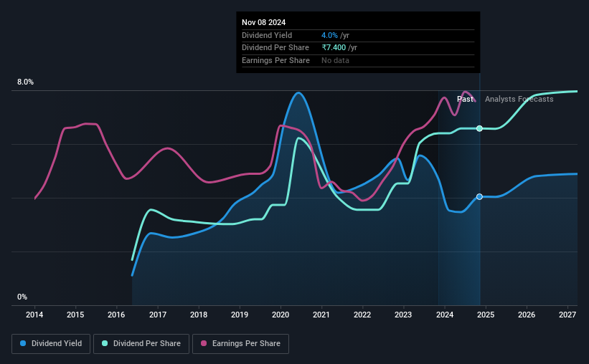Viewport: 589px width, 364px height.
Task: Click the 2023 x-axis label
Action: 403,315
